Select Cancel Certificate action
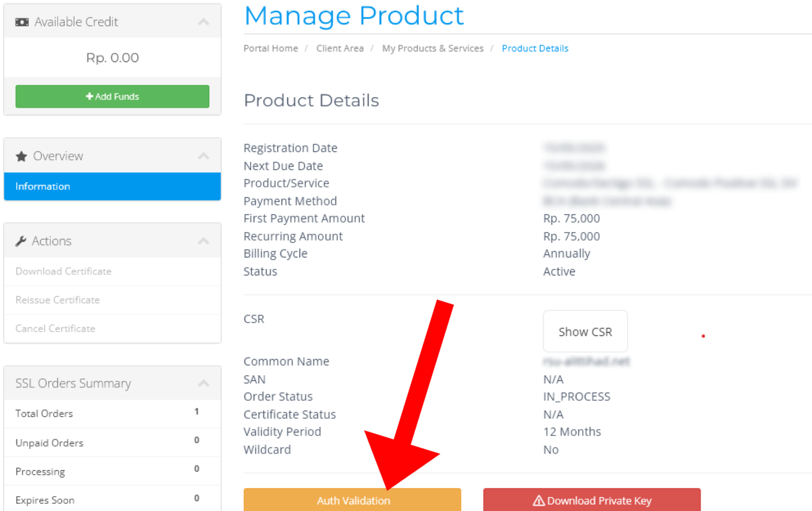This screenshot has width=812, height=511. tap(55, 328)
